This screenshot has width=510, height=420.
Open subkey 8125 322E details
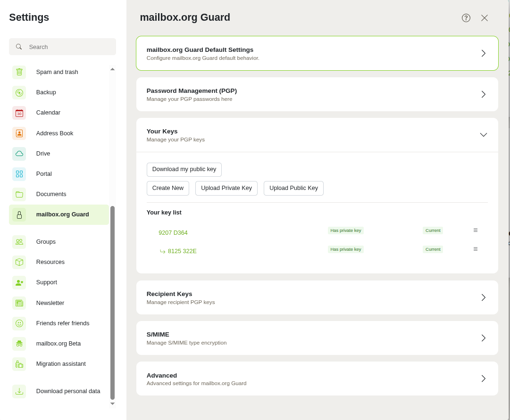tap(182, 251)
